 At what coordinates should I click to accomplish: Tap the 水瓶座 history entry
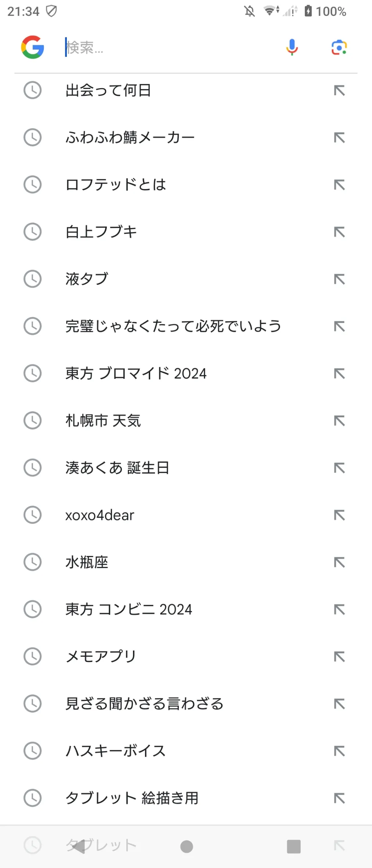coord(186,562)
